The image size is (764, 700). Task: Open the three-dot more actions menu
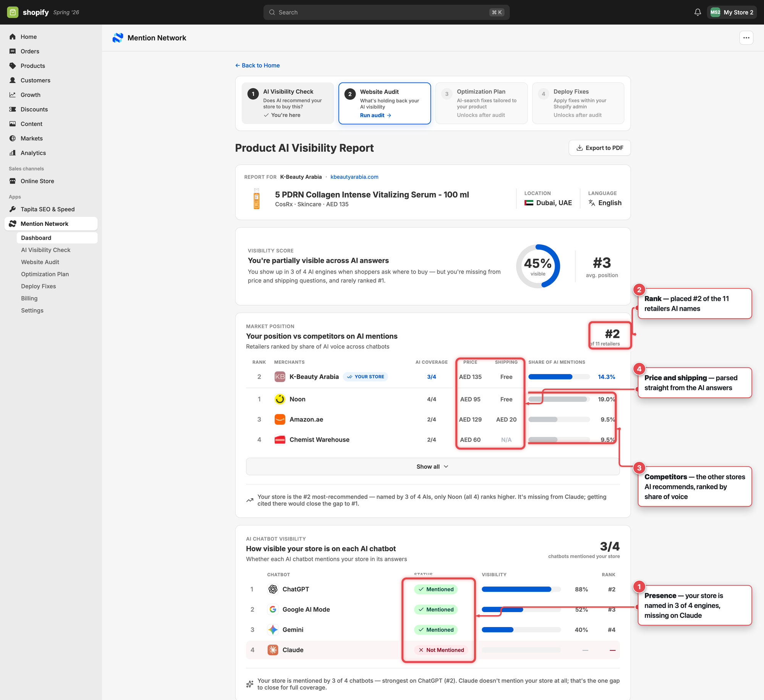tap(746, 38)
